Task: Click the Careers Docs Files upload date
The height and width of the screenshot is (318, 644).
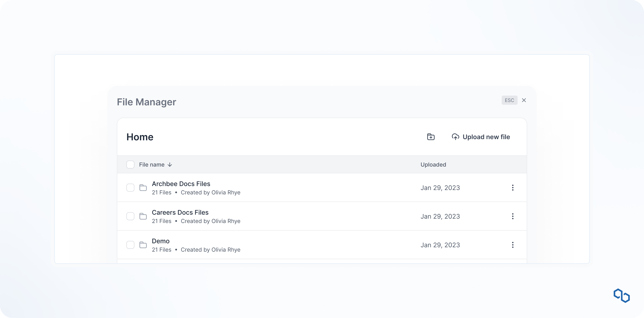Action: click(440, 216)
